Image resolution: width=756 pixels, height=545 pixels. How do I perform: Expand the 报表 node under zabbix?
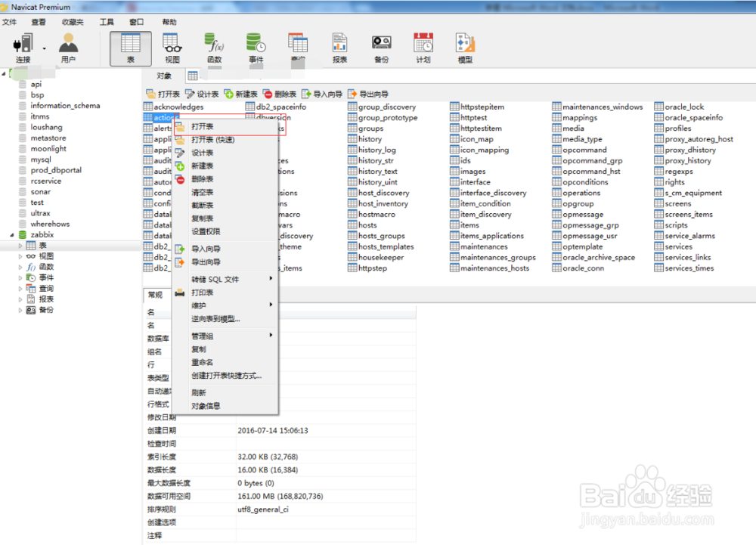click(x=20, y=299)
